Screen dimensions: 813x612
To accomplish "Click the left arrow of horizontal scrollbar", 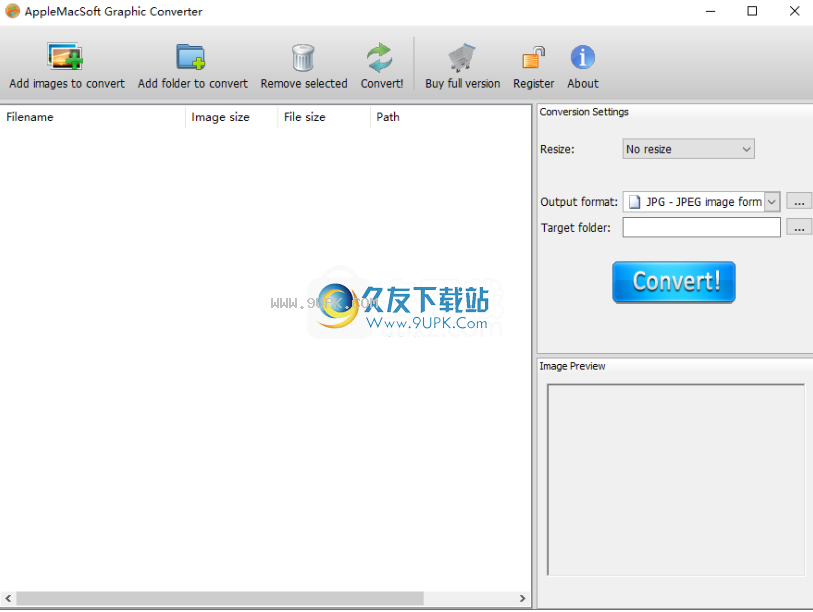I will tap(8, 598).
